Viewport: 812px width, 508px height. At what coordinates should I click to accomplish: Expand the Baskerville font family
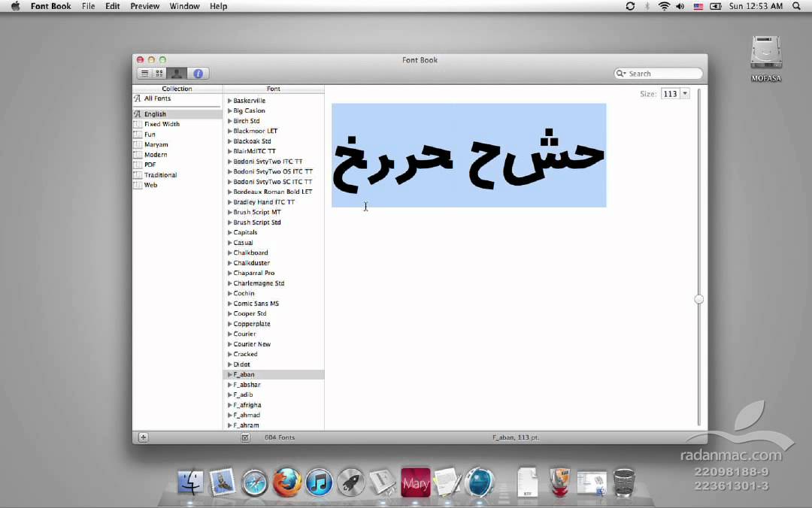click(x=229, y=101)
